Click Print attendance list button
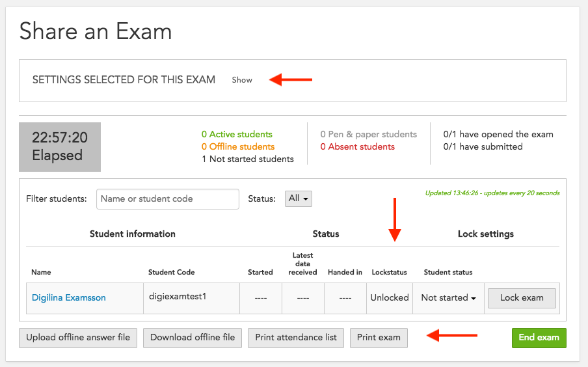588x367 pixels. [296, 338]
